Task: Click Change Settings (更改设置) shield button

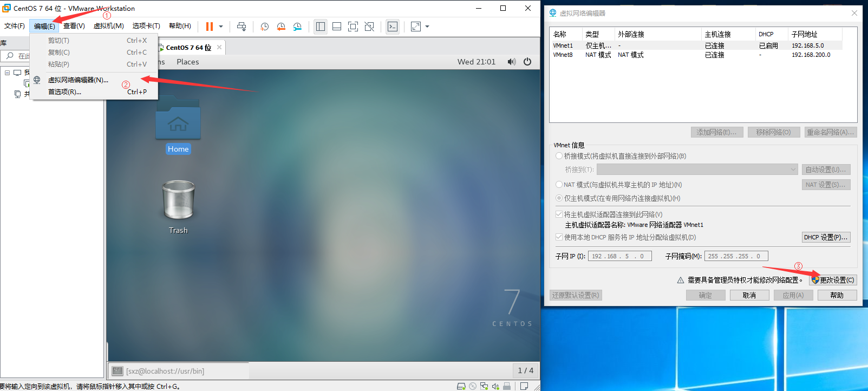Action: tap(833, 280)
